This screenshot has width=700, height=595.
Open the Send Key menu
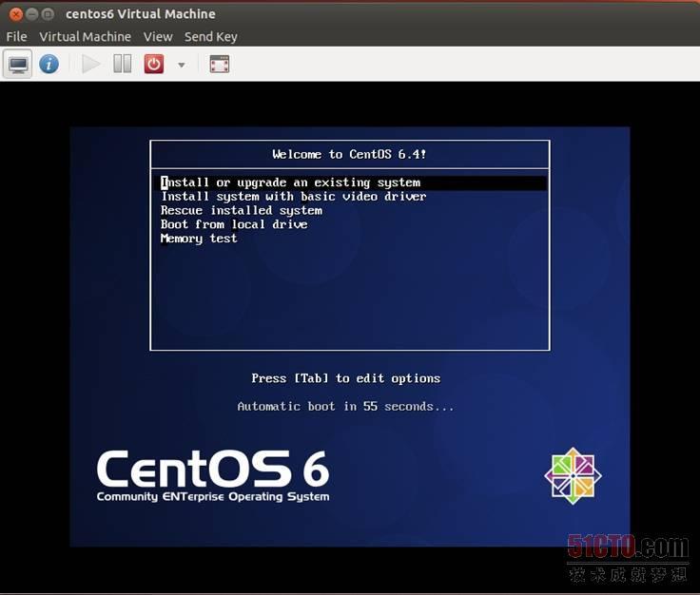(211, 36)
